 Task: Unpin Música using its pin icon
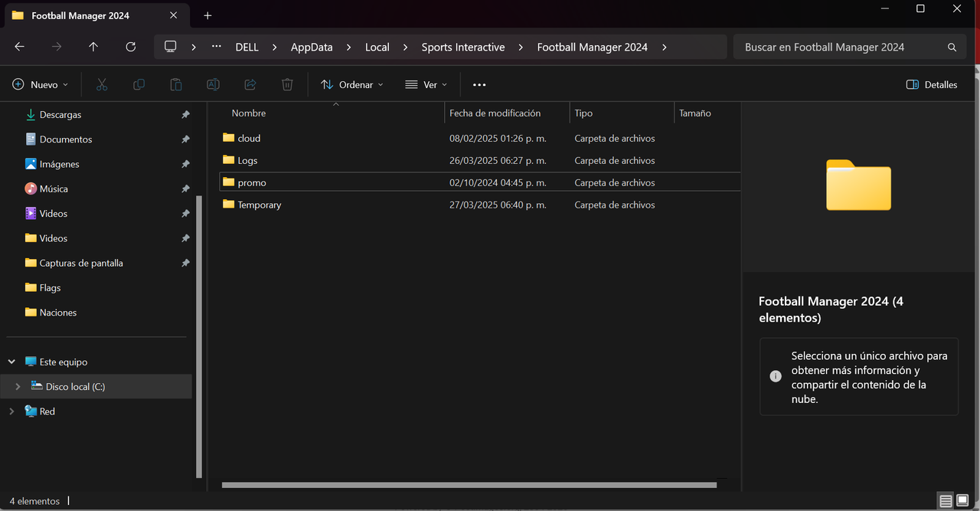click(x=185, y=188)
